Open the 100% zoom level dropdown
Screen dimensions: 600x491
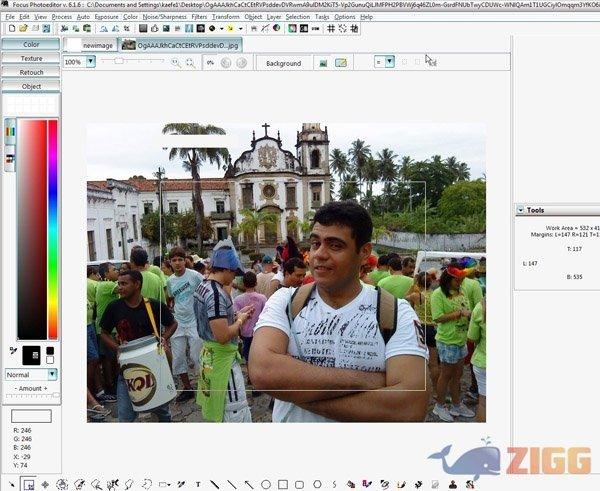pyautogui.click(x=90, y=62)
